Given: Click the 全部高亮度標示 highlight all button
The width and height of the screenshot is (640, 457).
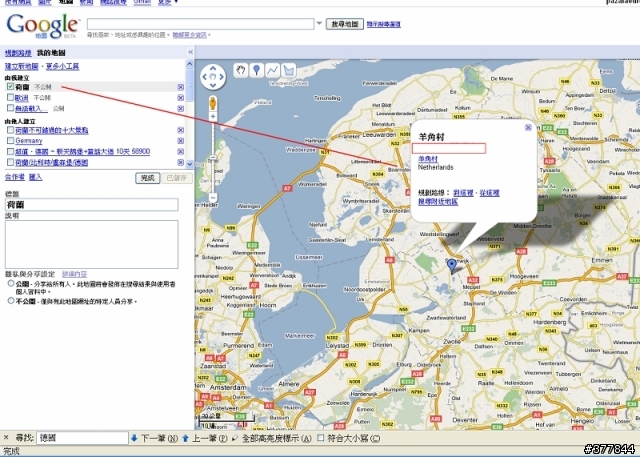Looking at the screenshot, I should (271, 438).
